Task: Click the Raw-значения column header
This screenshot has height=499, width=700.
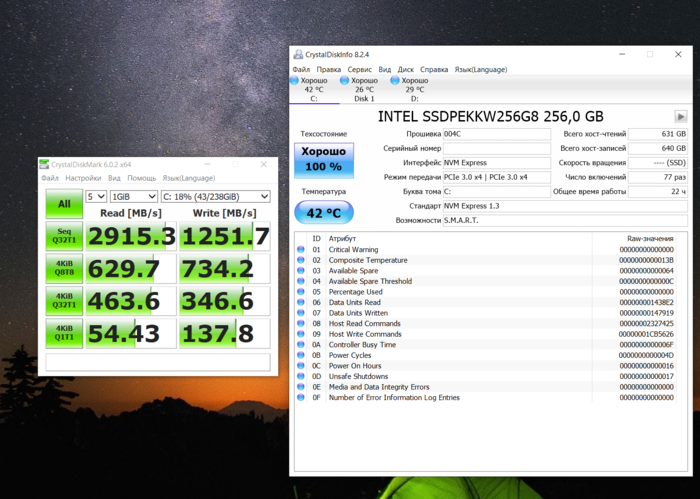Action: (634, 239)
